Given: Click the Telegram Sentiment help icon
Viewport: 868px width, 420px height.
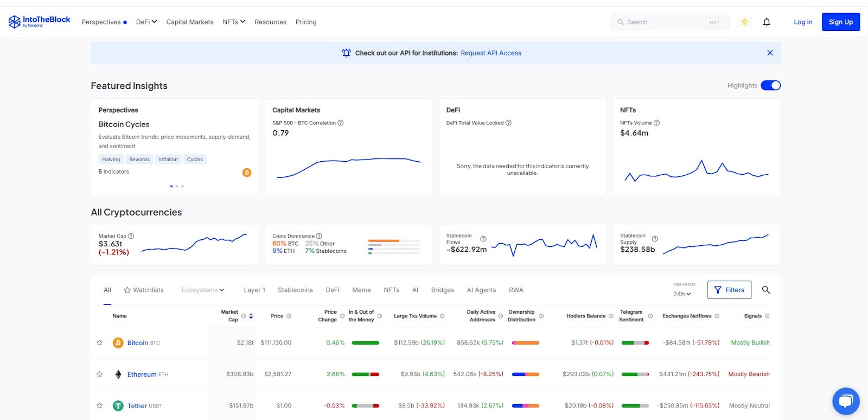Looking at the screenshot, I should pyautogui.click(x=650, y=316).
